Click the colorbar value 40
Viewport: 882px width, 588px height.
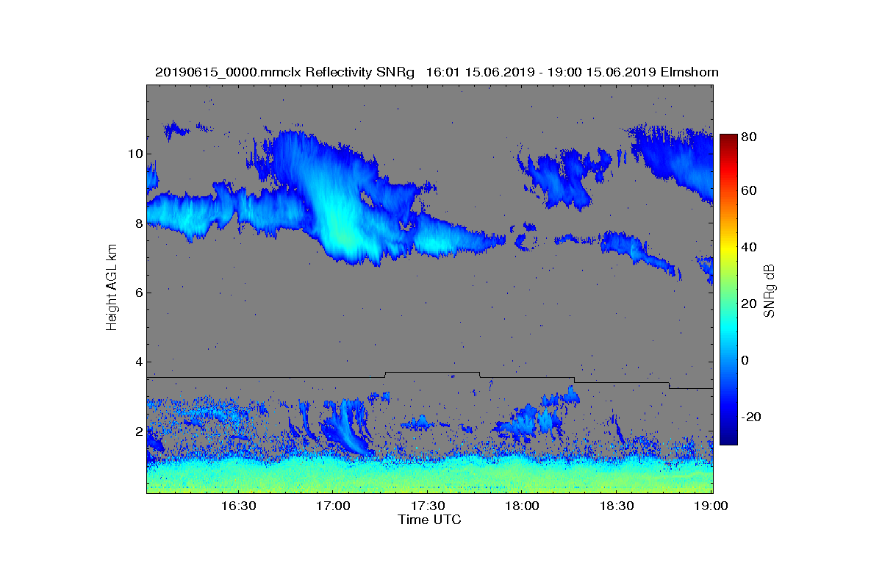click(750, 247)
